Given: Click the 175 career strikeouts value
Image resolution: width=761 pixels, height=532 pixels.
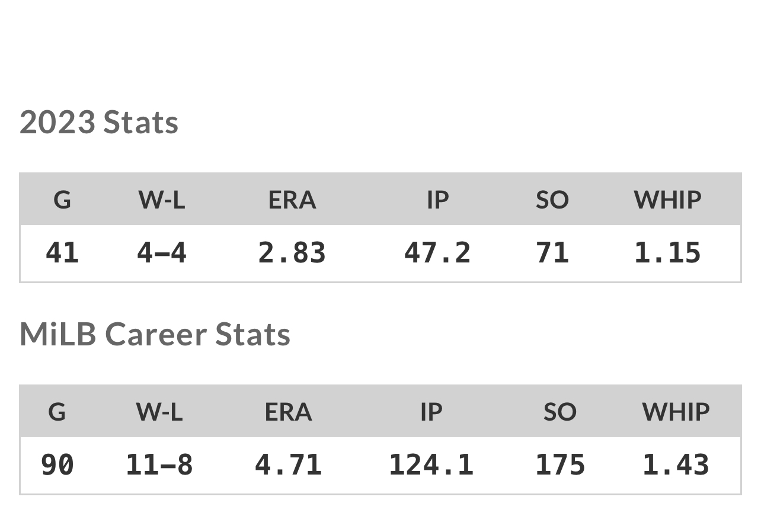Looking at the screenshot, I should coord(560,465).
